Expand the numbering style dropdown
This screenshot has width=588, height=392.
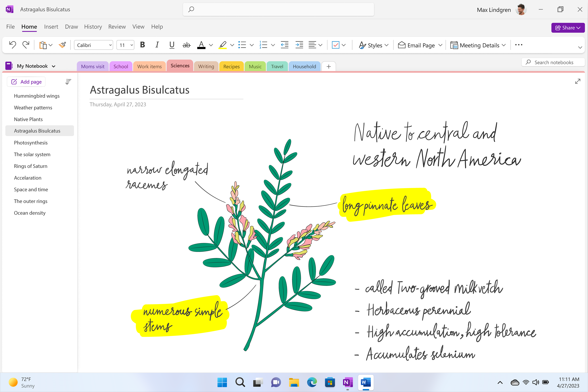[x=273, y=45]
